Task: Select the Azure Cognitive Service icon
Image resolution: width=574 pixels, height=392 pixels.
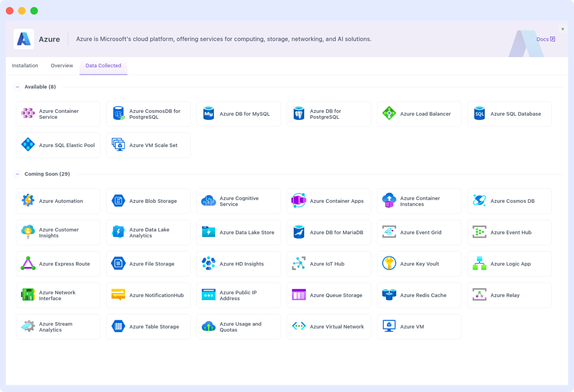Action: tap(208, 201)
